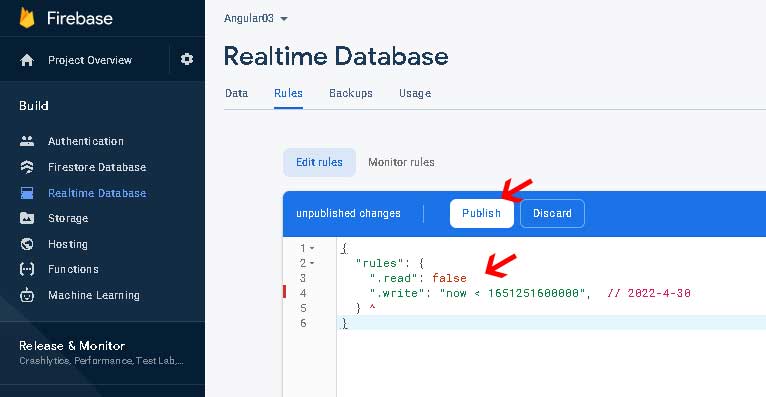Publish the unpublished rule changes
Screen dimensions: 766x397
coord(482,213)
